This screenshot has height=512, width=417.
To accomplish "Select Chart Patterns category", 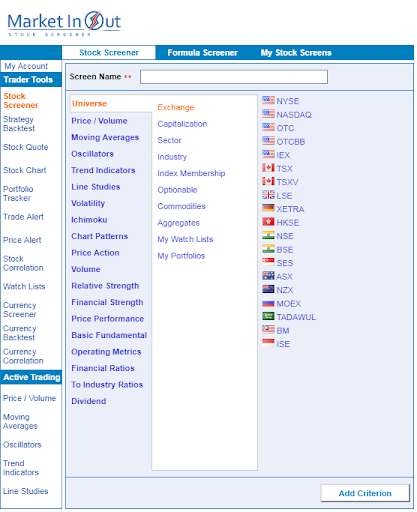I will click(99, 236).
